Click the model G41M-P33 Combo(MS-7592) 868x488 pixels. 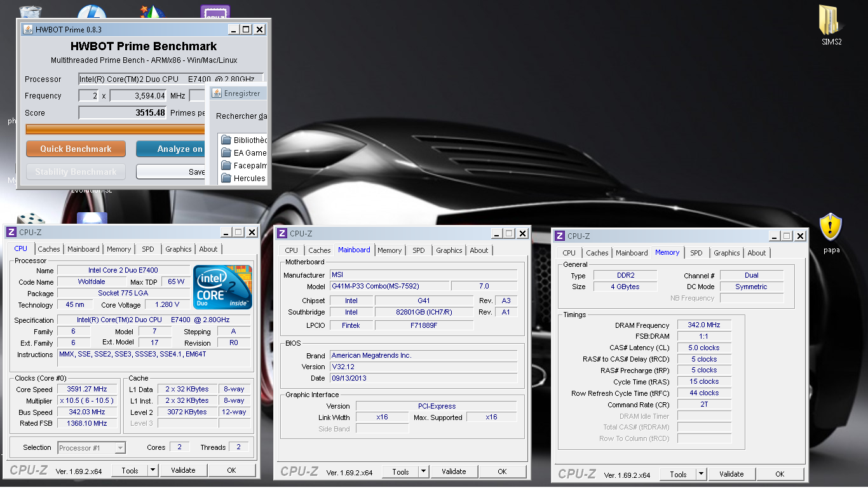tap(389, 286)
